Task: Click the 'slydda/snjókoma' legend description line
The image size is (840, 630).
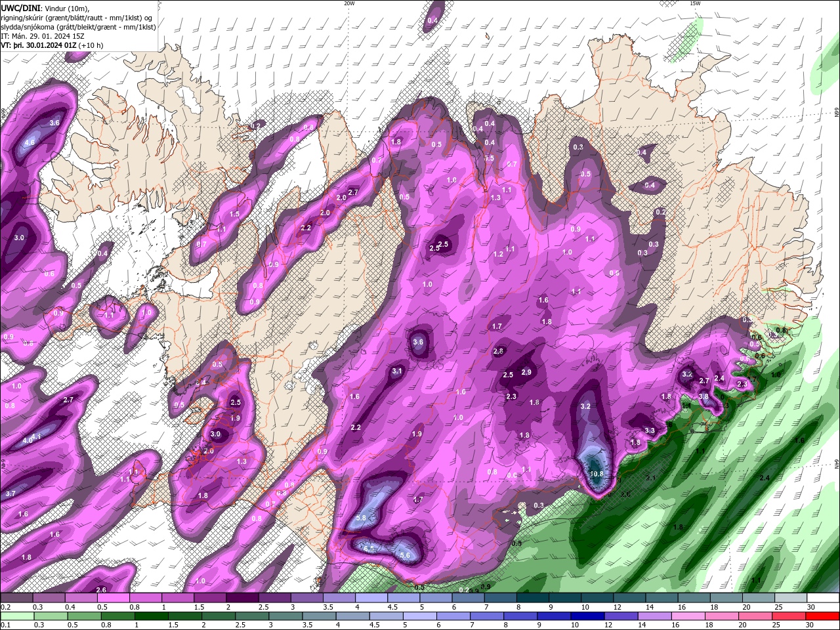Action: tap(78, 27)
